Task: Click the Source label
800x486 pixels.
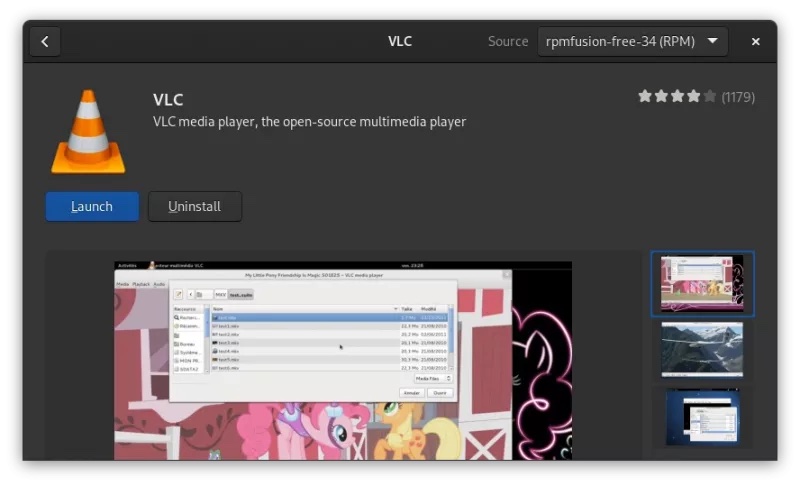Action: (508, 41)
